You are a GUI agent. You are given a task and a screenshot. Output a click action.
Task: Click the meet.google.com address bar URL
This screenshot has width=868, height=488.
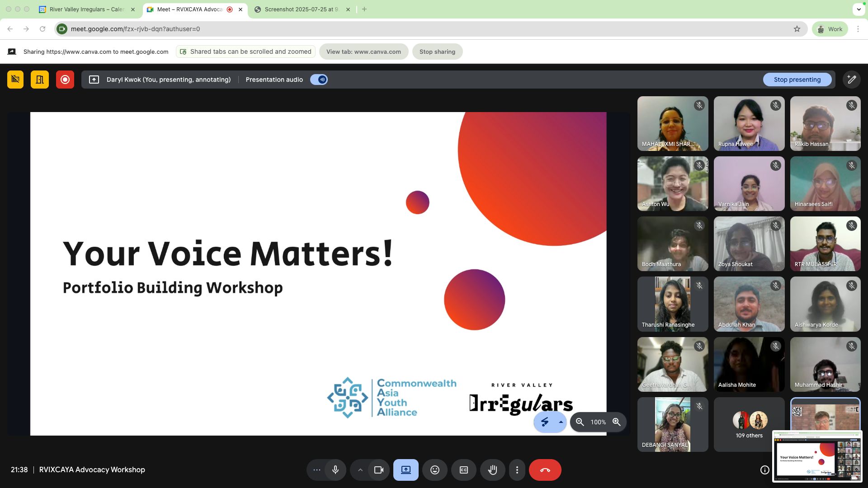click(x=135, y=29)
